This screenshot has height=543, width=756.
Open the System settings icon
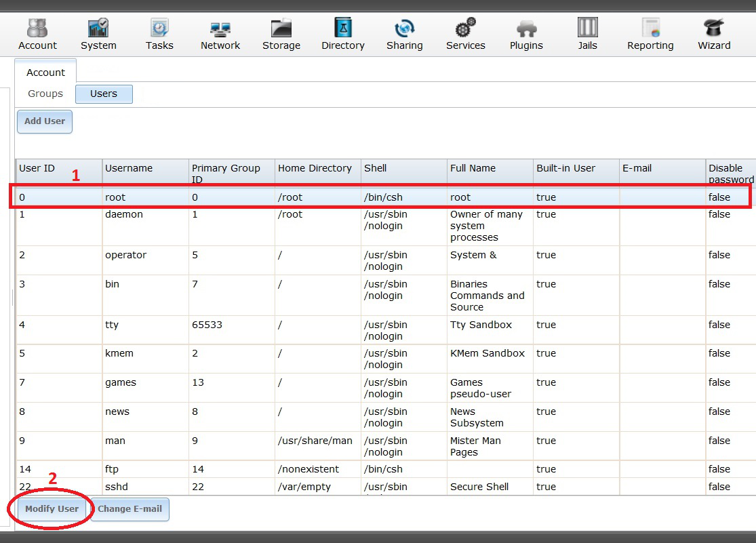click(x=98, y=34)
